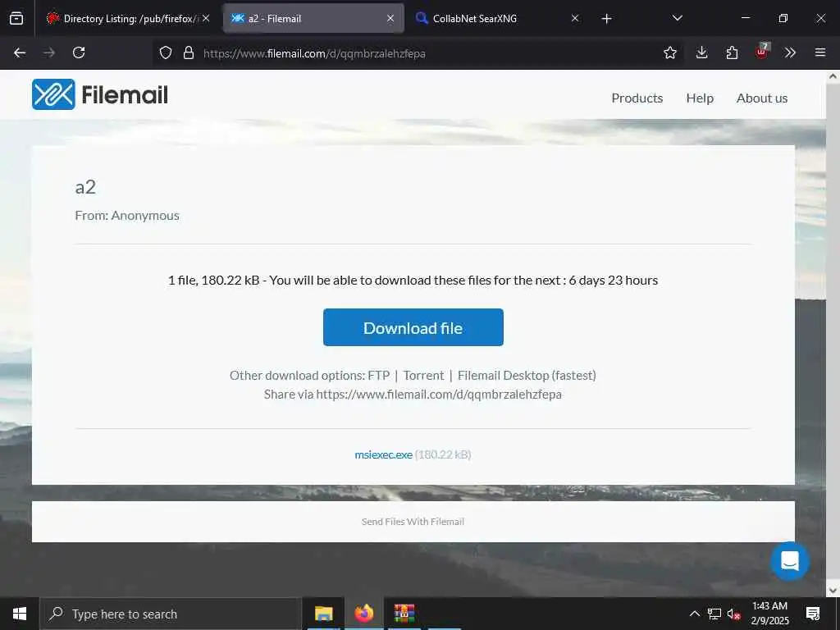Open taskbar clock 1:43 AM
Screen dimensions: 840x630
[x=769, y=614]
